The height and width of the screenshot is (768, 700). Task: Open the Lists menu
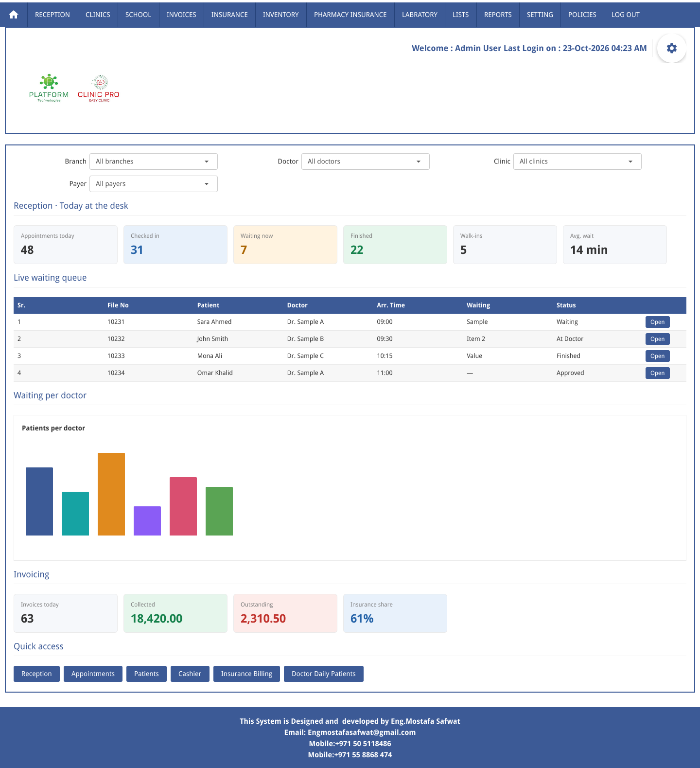(x=461, y=15)
